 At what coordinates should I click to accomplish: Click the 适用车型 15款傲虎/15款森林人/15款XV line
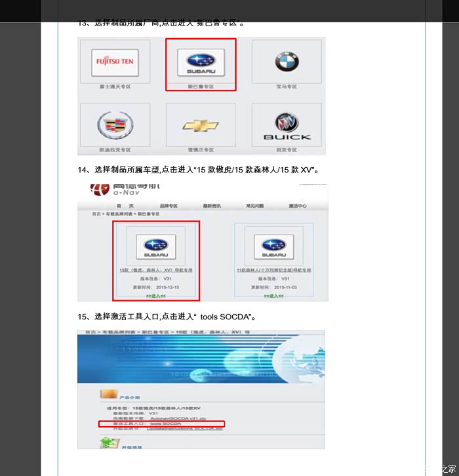click(x=153, y=408)
